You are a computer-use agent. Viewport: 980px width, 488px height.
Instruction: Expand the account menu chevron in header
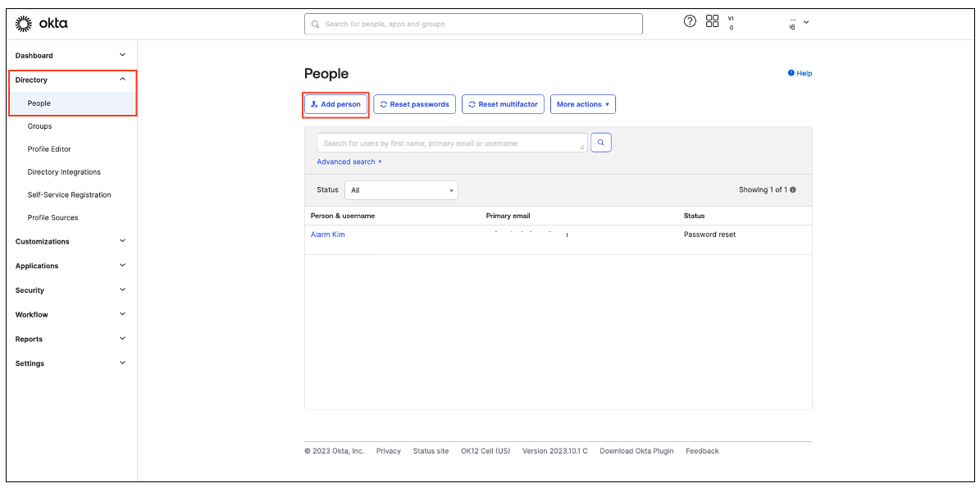806,22
